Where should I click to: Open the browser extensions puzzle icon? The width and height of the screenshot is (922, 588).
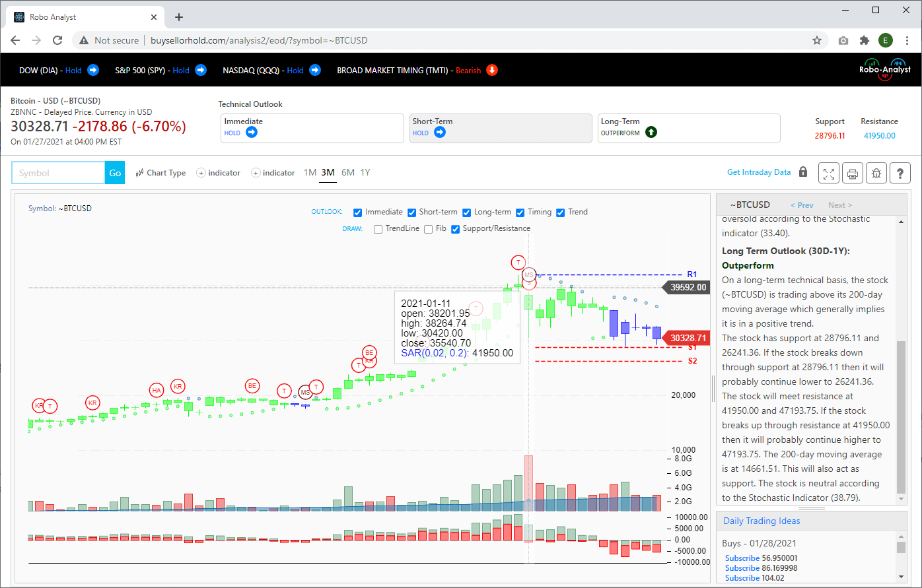pos(865,40)
